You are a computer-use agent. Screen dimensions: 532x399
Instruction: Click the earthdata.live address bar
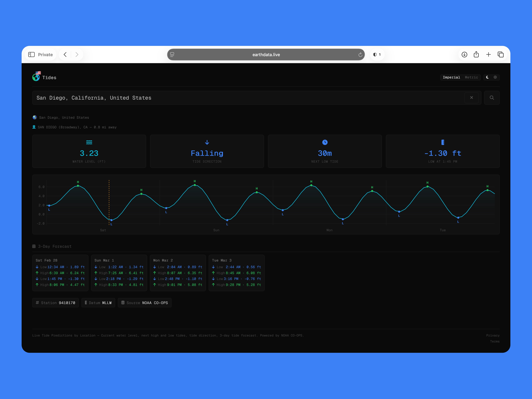coord(266,55)
